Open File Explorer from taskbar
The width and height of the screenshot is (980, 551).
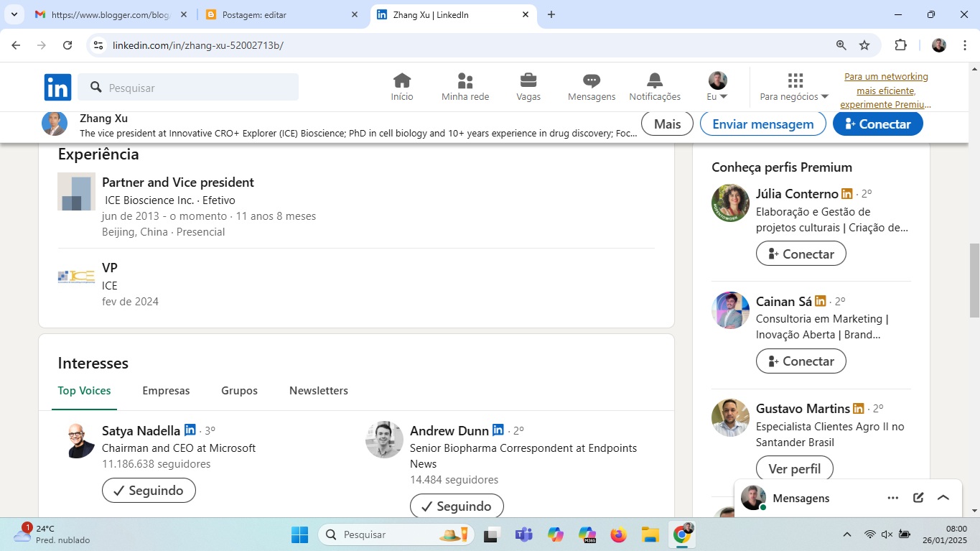click(650, 534)
